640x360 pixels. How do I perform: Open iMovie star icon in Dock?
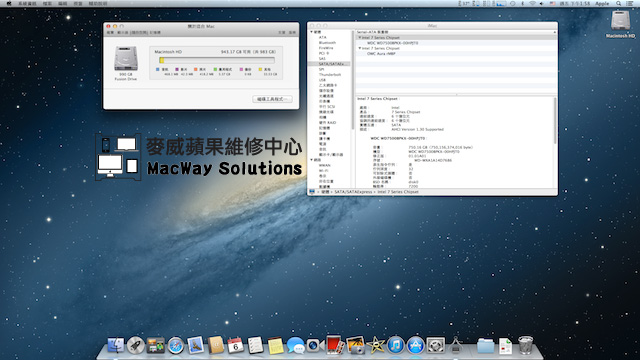[375, 345]
